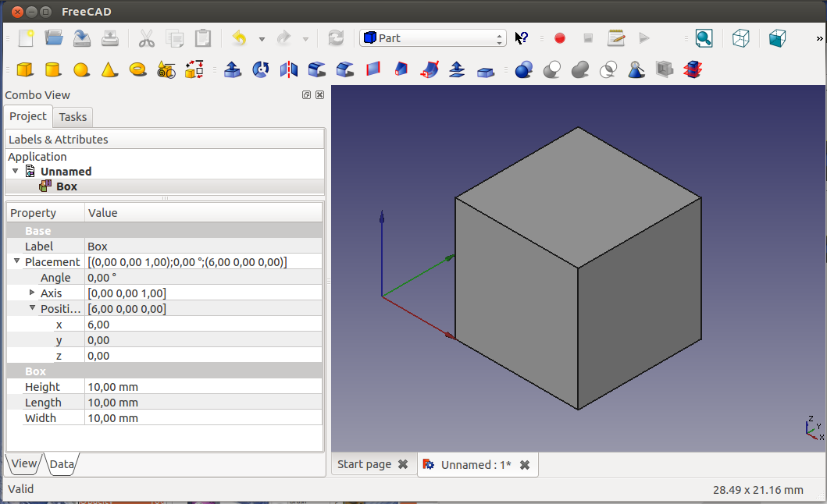Insert a cone solid
The image size is (827, 504).
pos(109,70)
